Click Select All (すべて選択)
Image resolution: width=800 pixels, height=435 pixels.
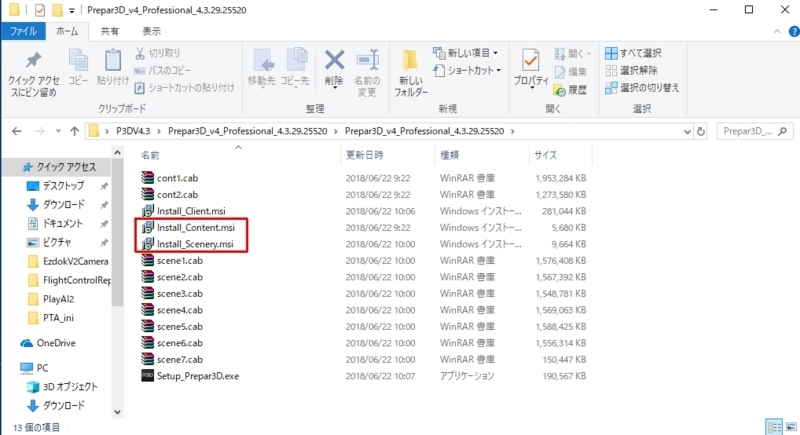pyautogui.click(x=633, y=53)
